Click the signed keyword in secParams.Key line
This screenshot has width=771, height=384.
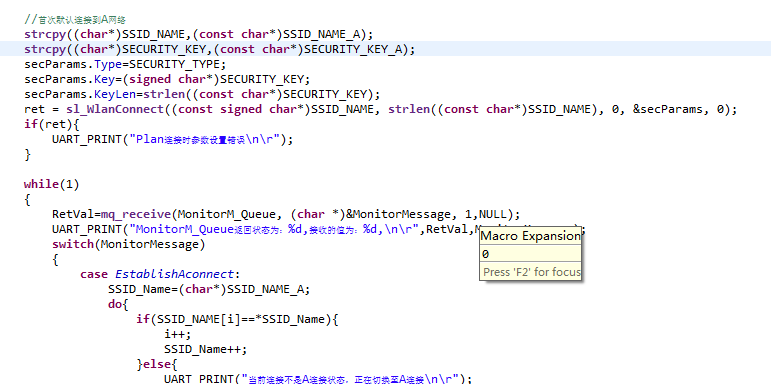tap(149, 79)
